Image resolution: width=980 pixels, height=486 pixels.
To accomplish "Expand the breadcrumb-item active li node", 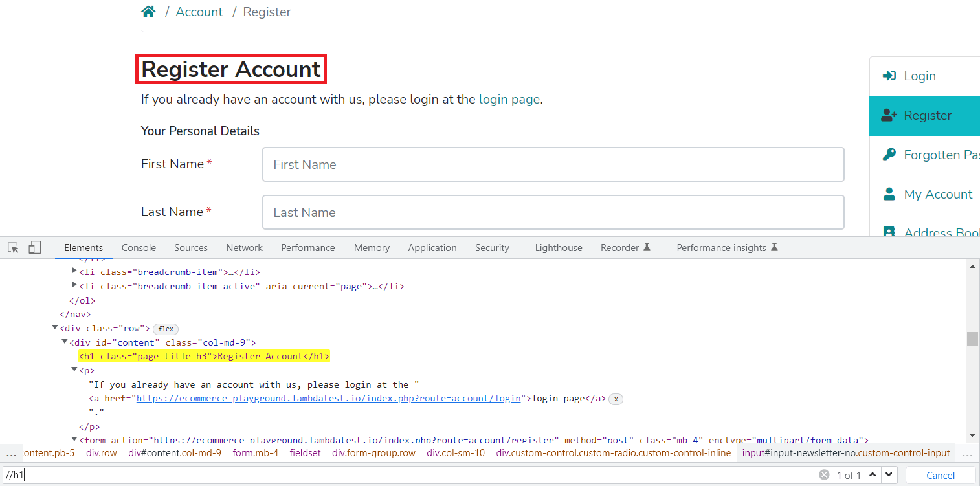I will (74, 285).
